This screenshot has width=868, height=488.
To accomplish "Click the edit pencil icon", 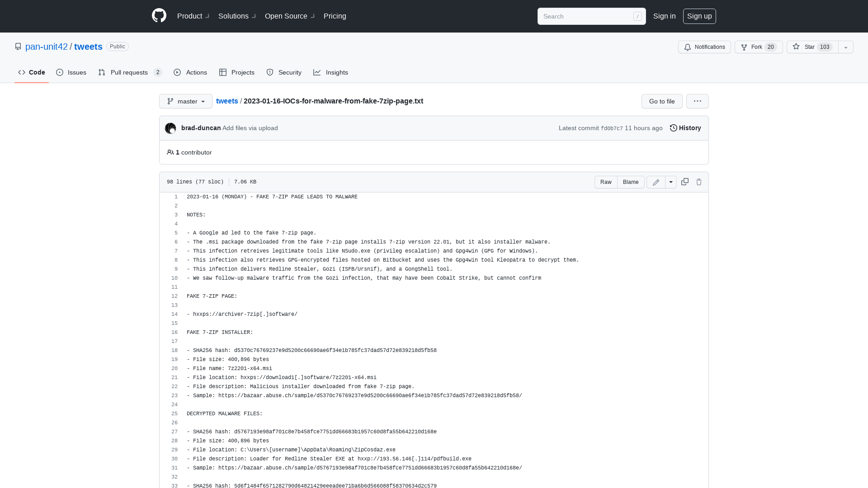I will tap(656, 182).
